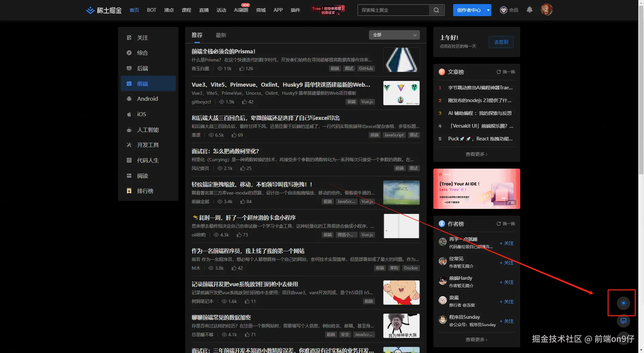
Task: Toggle the theme with the sun icon
Action: coord(624,303)
